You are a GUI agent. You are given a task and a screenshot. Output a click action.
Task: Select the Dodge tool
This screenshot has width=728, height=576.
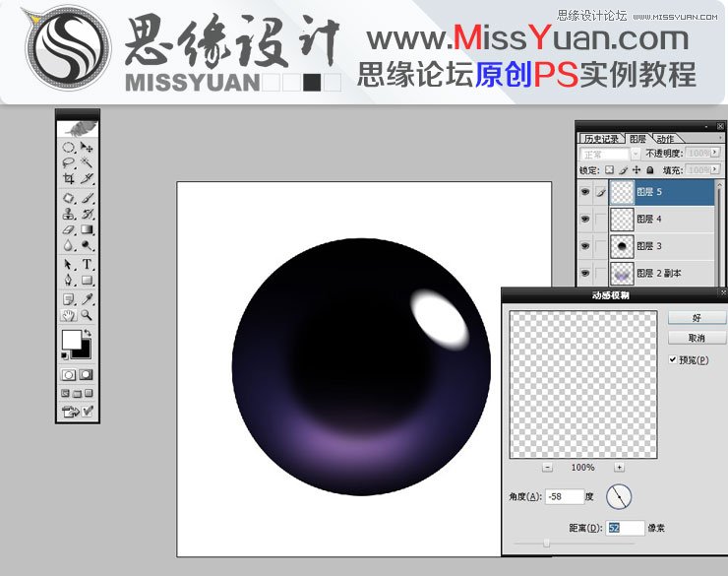click(x=87, y=245)
